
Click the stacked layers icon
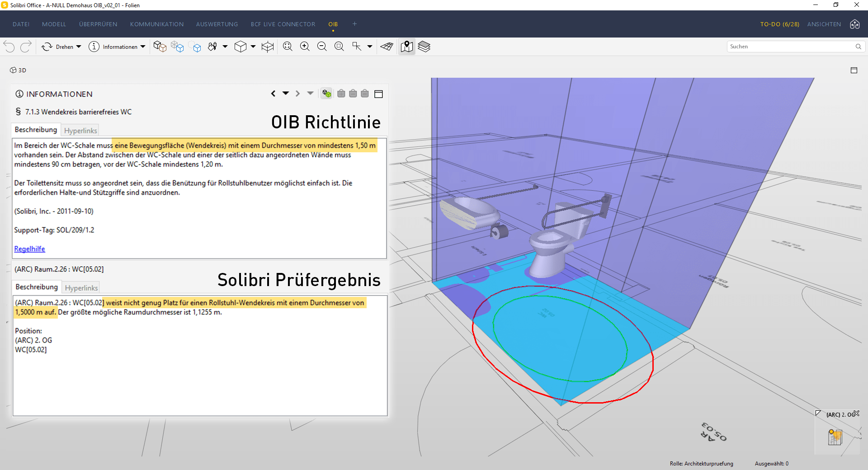pos(424,47)
